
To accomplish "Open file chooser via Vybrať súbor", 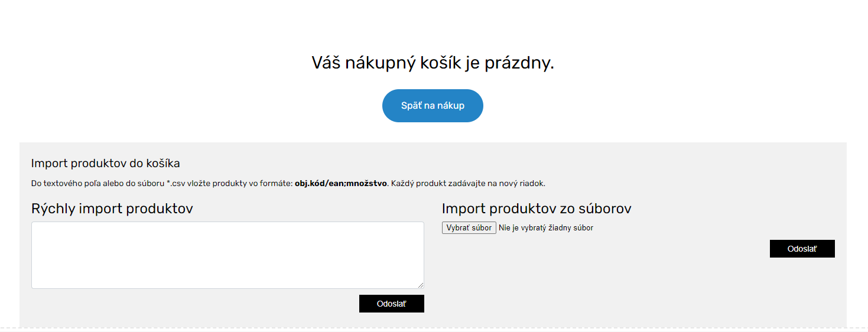I will click(x=469, y=227).
